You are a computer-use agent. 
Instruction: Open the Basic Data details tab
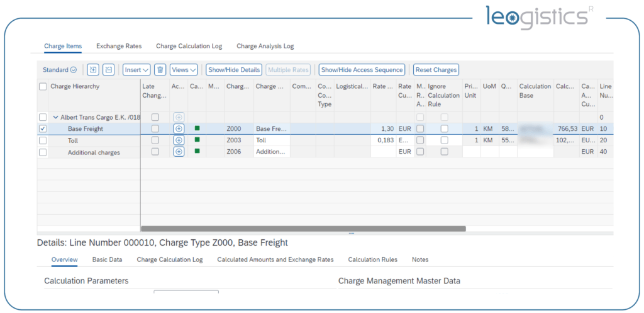(x=107, y=259)
